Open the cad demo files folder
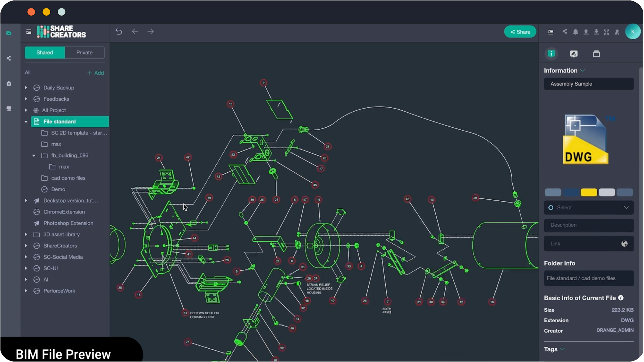Screen dimensions: 644x362 tap(68, 178)
